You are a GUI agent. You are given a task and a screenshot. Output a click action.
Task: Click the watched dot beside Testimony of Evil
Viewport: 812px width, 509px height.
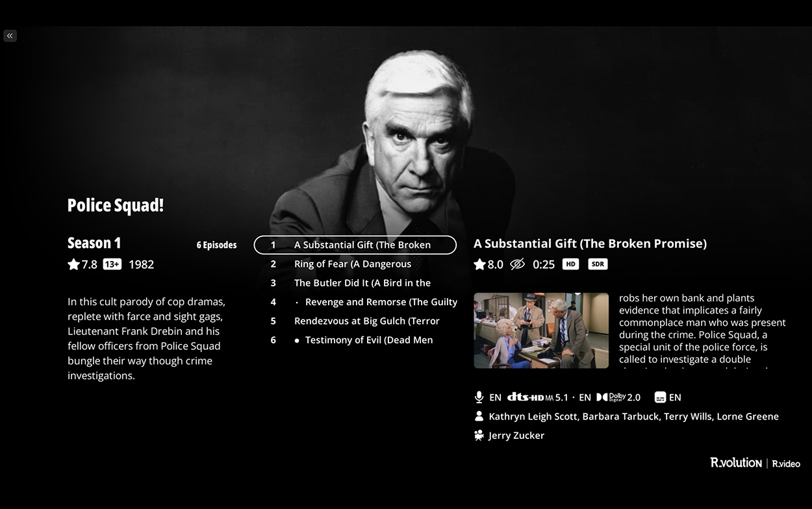point(297,340)
